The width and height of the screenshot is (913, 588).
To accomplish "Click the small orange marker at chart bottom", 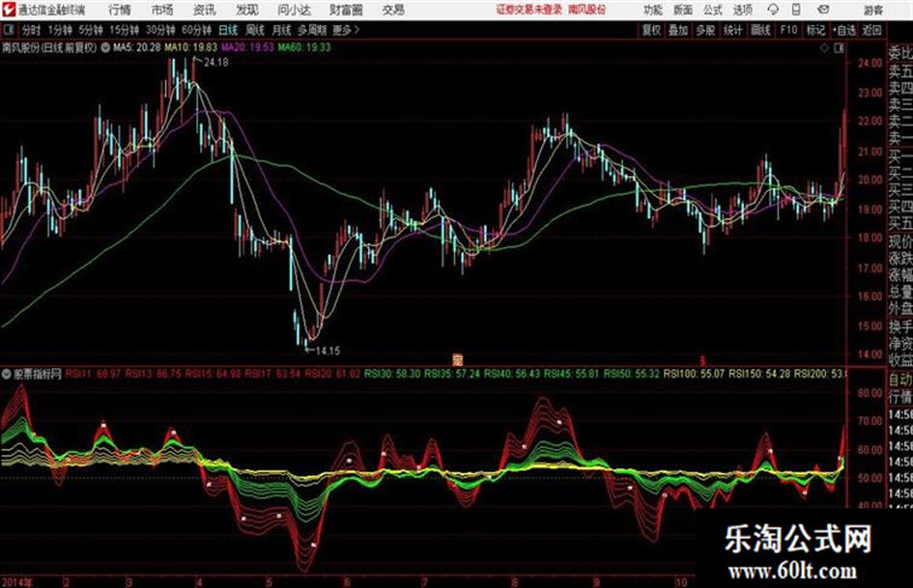I will (x=458, y=360).
